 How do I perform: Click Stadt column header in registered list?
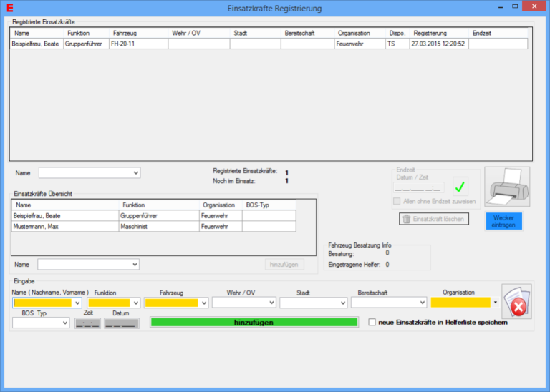pyautogui.click(x=256, y=34)
